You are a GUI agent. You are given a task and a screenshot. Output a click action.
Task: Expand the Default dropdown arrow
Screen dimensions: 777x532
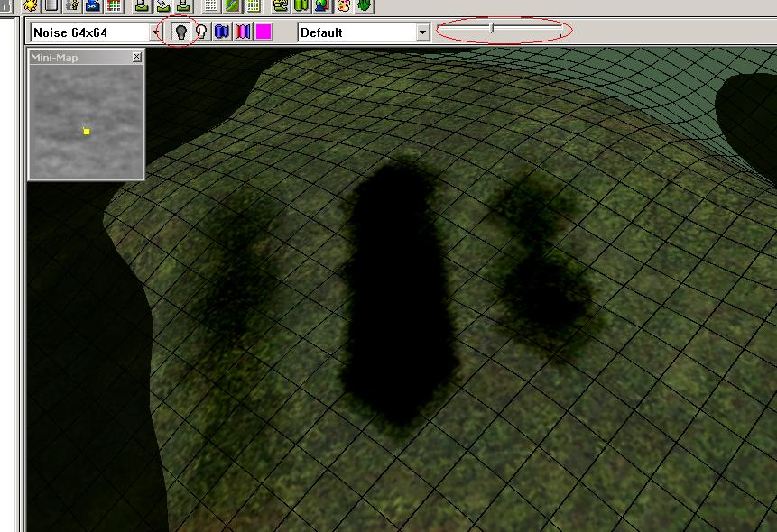coord(422,32)
